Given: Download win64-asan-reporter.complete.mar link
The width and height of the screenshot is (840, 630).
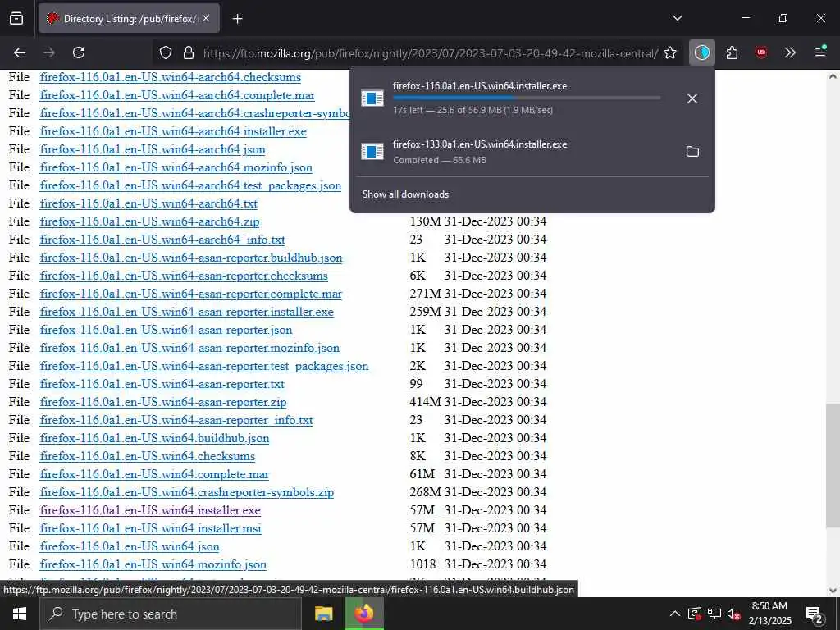Looking at the screenshot, I should (190, 294).
